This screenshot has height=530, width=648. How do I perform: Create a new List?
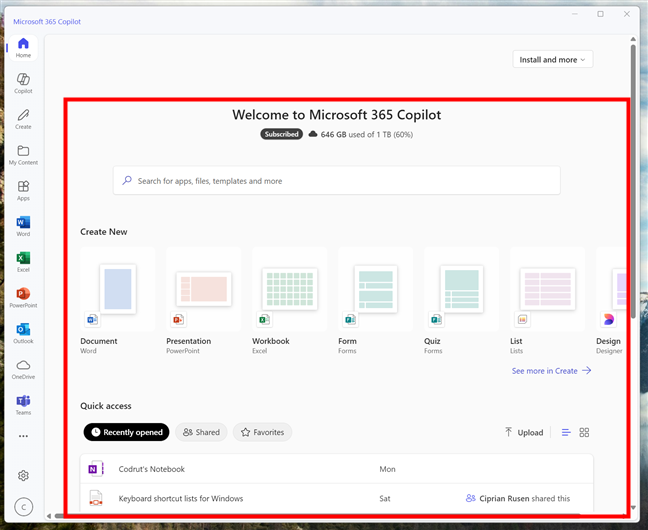tap(548, 301)
